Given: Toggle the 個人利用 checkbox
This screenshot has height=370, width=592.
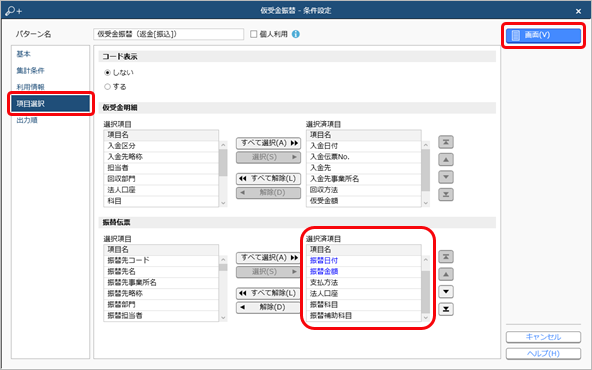Looking at the screenshot, I should [254, 34].
